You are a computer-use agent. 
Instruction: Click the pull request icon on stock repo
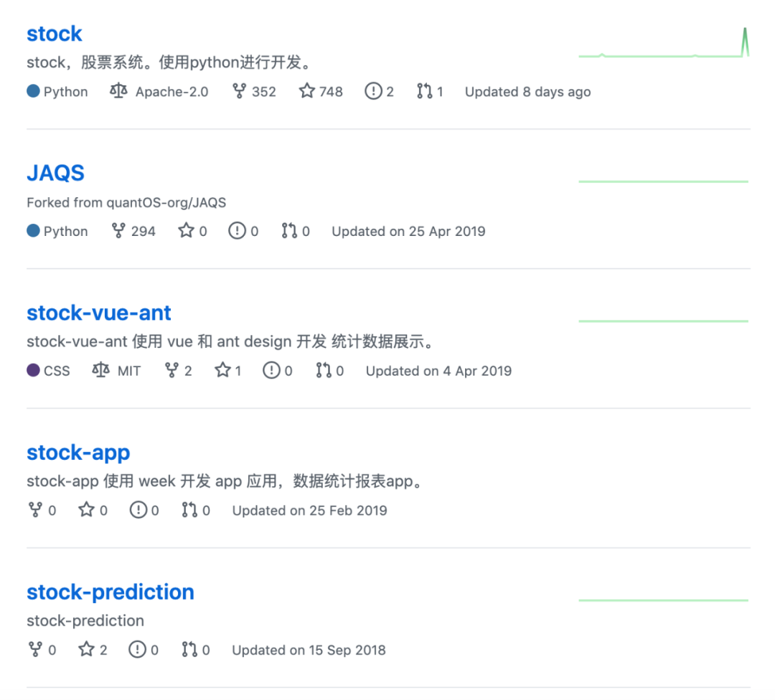pyautogui.click(x=424, y=91)
